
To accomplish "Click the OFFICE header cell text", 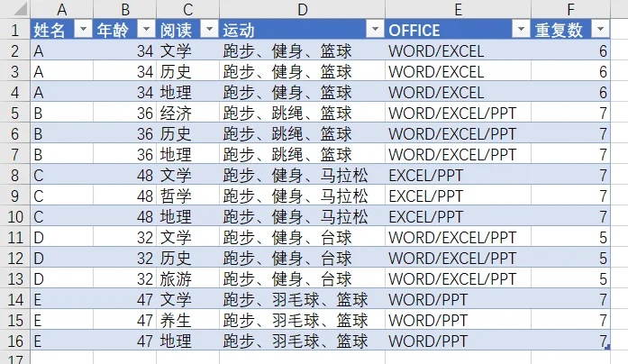I will point(414,31).
